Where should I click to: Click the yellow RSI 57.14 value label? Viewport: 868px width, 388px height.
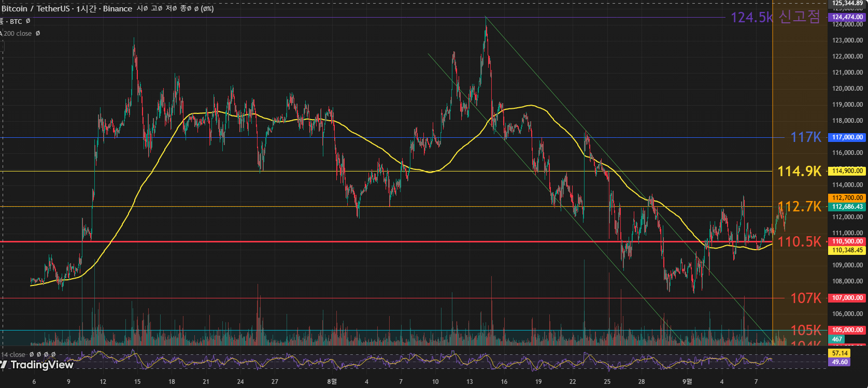click(x=839, y=353)
